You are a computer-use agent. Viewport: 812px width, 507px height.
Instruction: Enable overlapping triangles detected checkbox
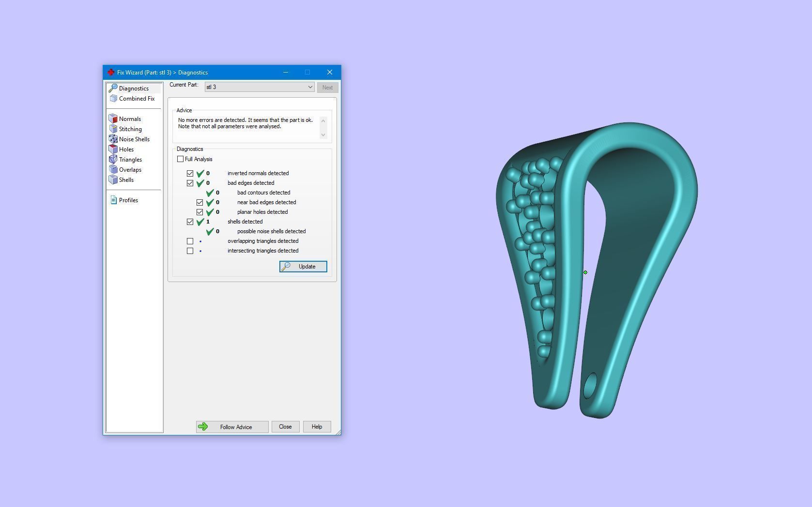point(190,241)
